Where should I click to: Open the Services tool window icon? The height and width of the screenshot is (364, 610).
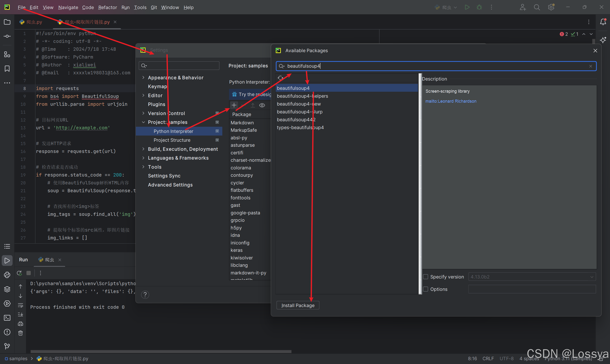7,303
